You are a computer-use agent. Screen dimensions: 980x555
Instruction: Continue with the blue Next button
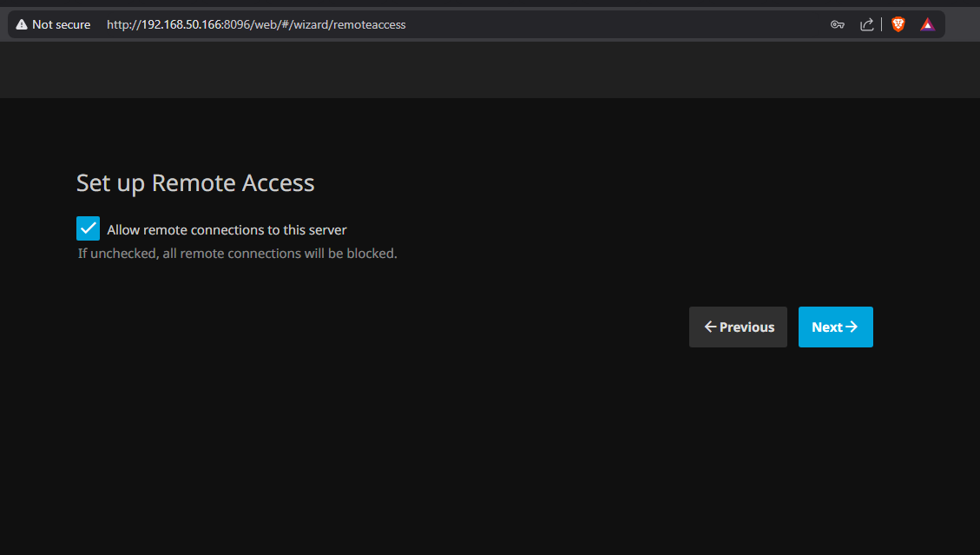pyautogui.click(x=836, y=327)
